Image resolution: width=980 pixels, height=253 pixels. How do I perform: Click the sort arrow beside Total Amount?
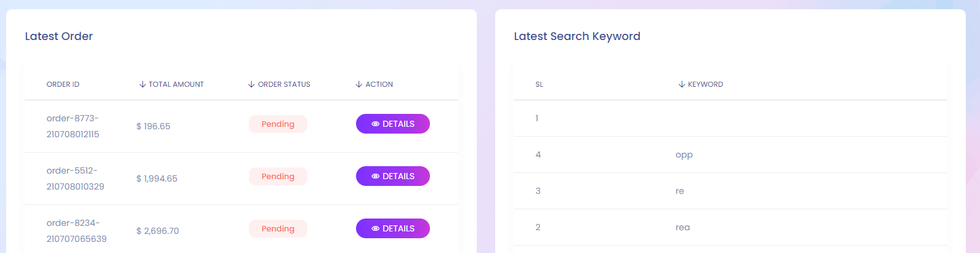(142, 84)
